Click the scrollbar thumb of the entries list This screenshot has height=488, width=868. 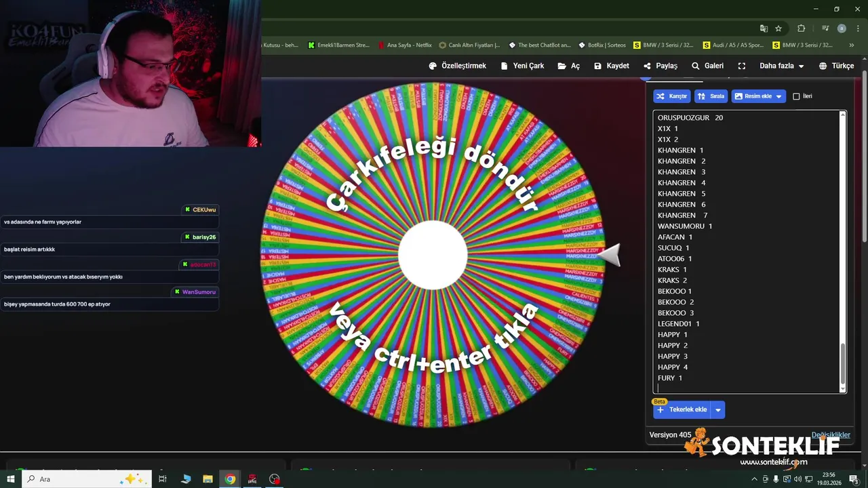point(843,365)
